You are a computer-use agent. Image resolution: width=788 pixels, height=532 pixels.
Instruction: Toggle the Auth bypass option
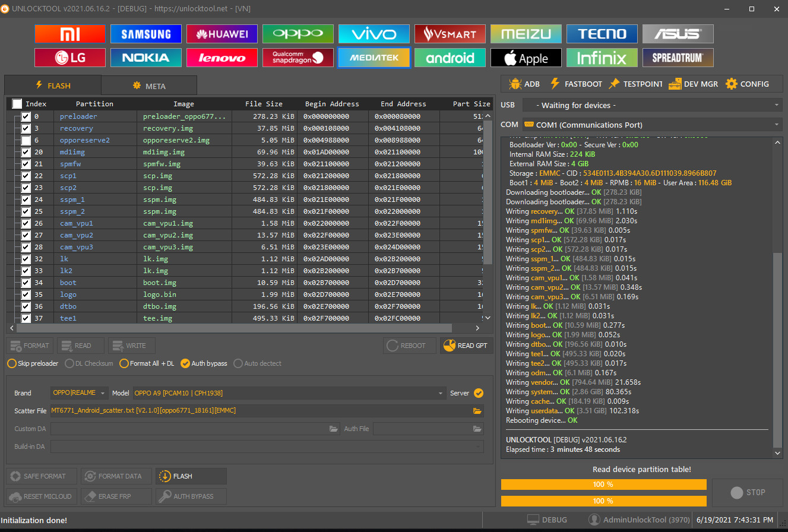[204, 363]
